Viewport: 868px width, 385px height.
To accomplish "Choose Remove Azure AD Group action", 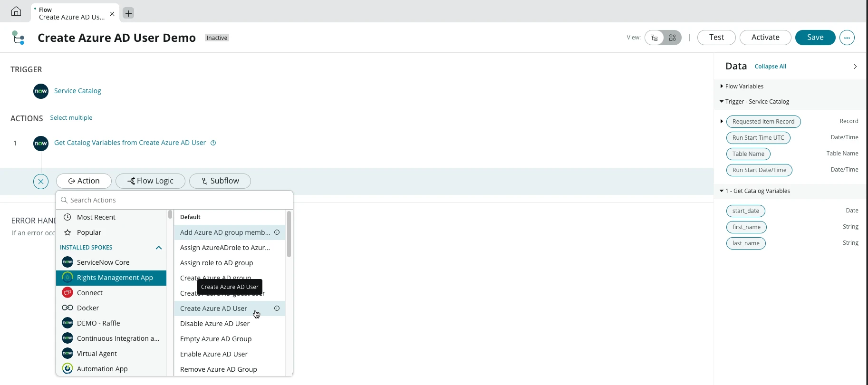I will click(230, 369).
